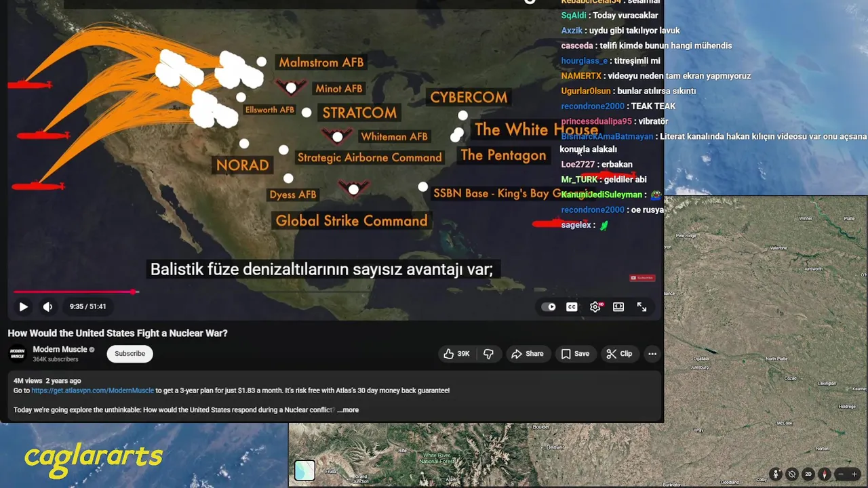Open the atlasvpn.com/ModernMuscle link

click(93, 390)
